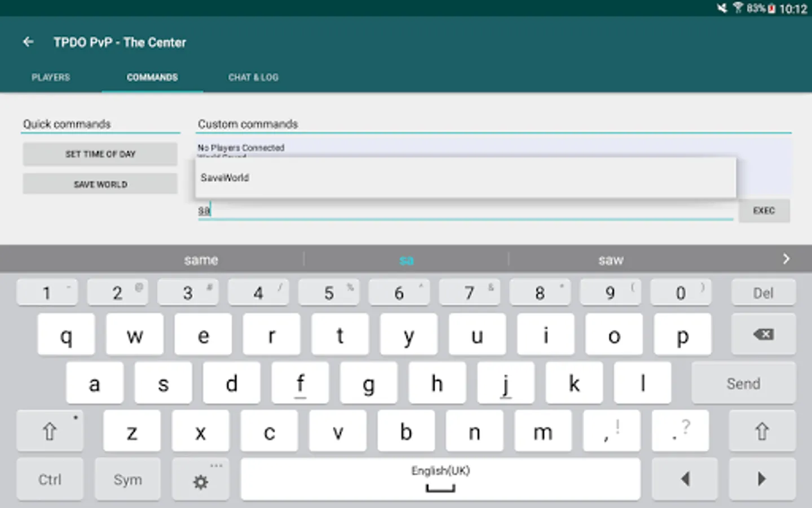The width and height of the screenshot is (812, 508).
Task: Open keyboard settings via the gear icon
Action: [x=200, y=479]
